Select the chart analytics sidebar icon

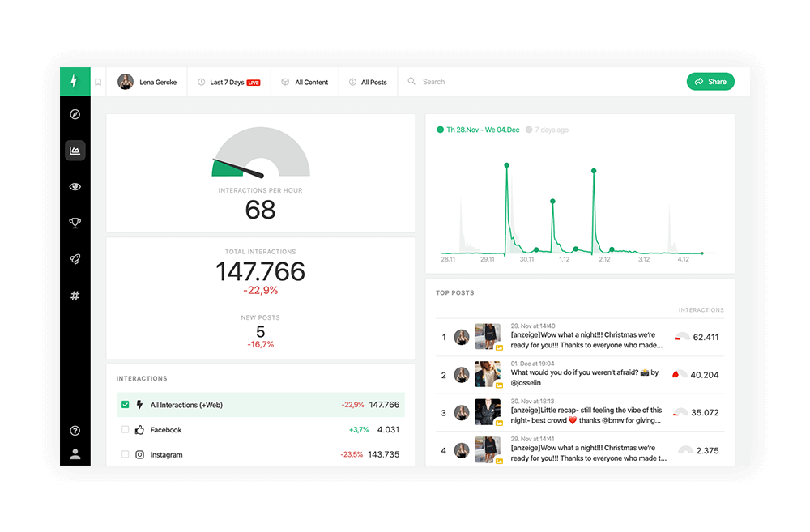point(75,151)
